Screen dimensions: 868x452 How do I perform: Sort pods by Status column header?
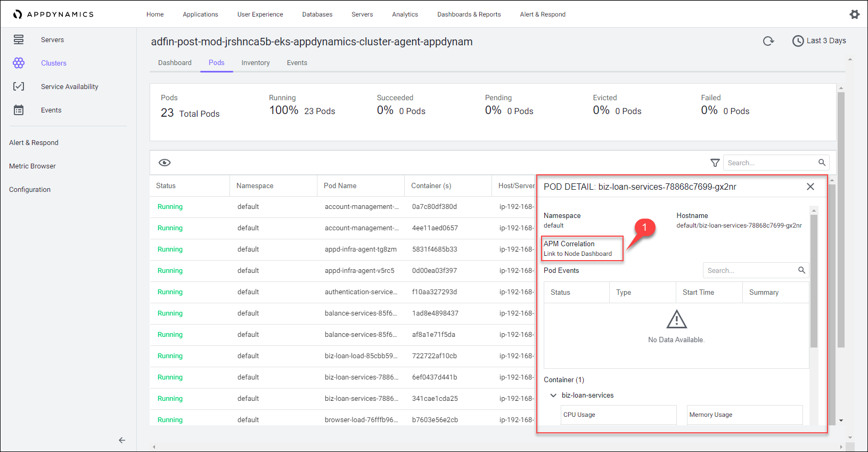[166, 186]
